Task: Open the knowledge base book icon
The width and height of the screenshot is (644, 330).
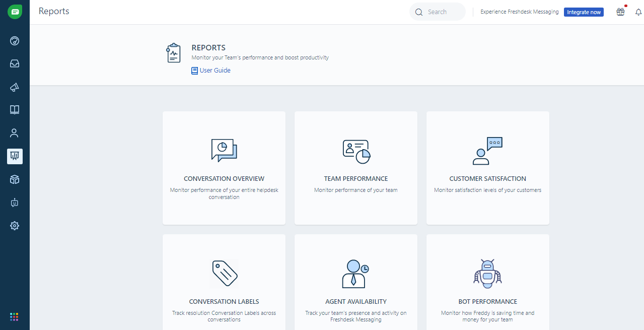Action: (x=15, y=110)
